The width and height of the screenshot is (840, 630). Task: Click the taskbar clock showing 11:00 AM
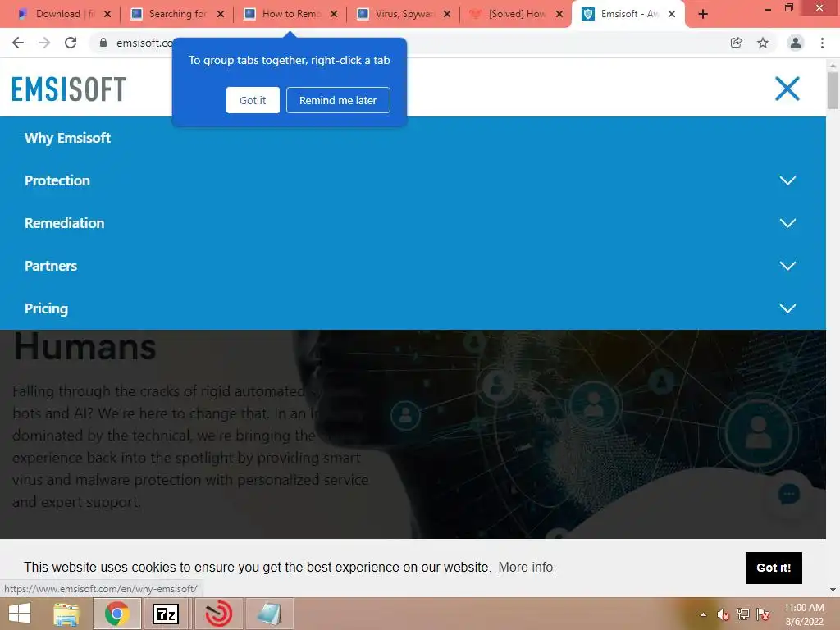[804, 614]
